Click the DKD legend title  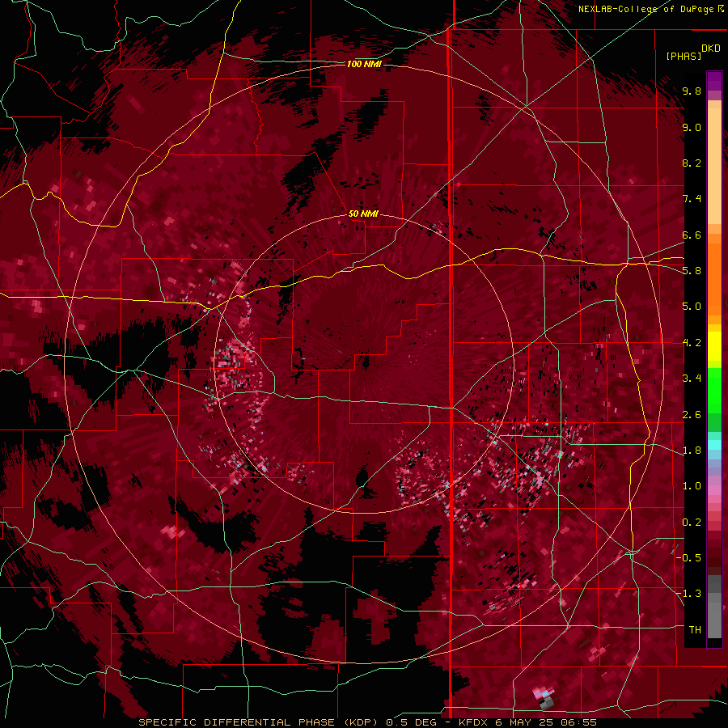coord(710,49)
